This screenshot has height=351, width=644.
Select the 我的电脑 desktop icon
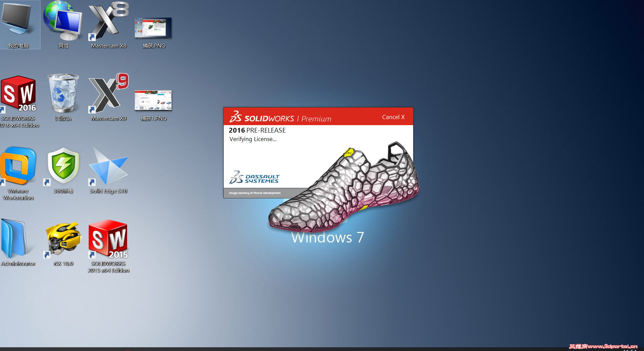pyautogui.click(x=18, y=24)
